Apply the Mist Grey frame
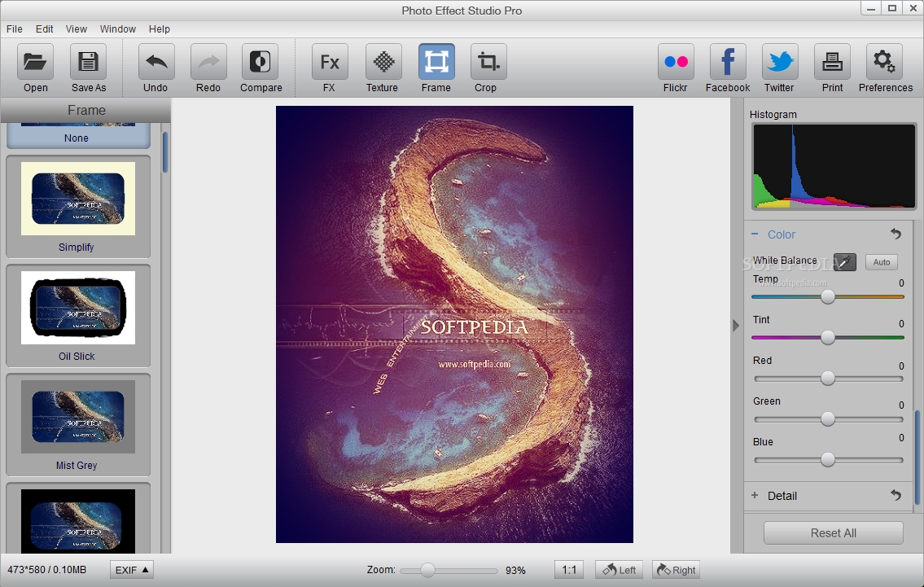 [x=78, y=424]
